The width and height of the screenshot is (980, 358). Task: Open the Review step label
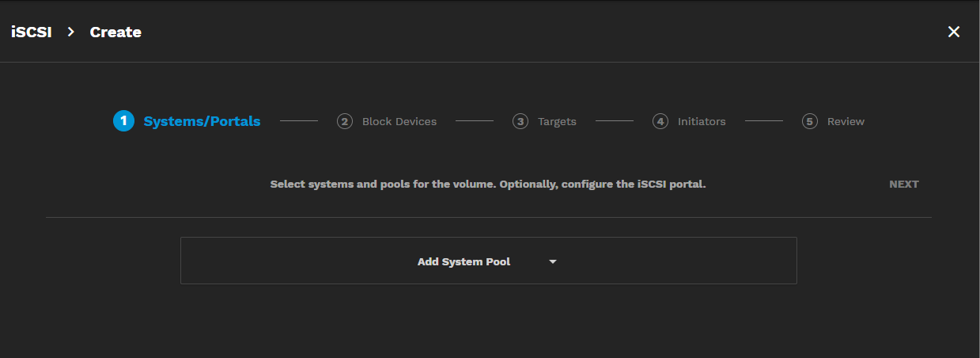(846, 121)
